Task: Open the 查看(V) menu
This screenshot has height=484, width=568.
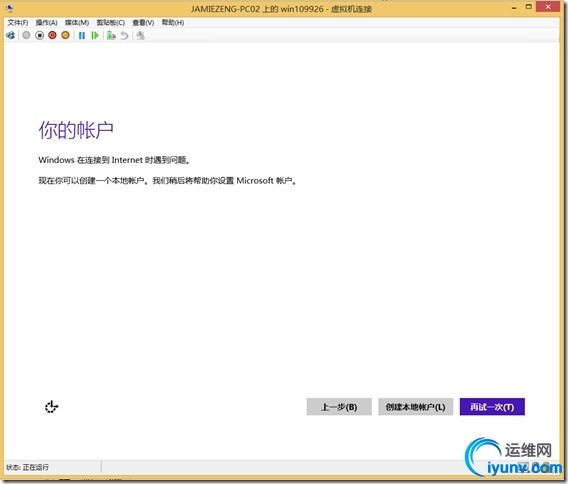Action: point(143,22)
